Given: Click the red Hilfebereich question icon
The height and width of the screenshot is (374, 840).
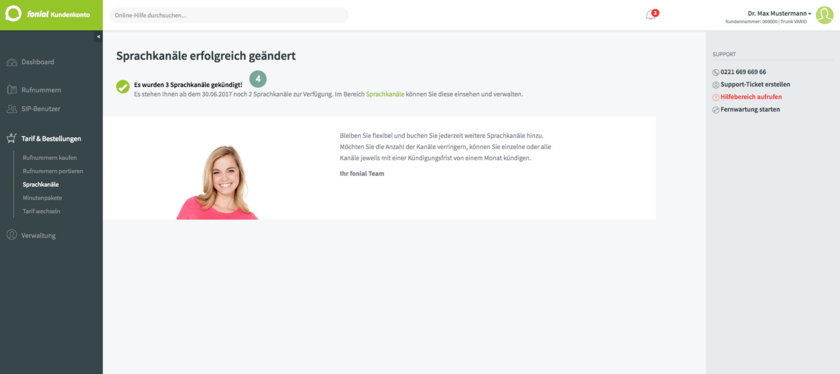Looking at the screenshot, I should (716, 97).
